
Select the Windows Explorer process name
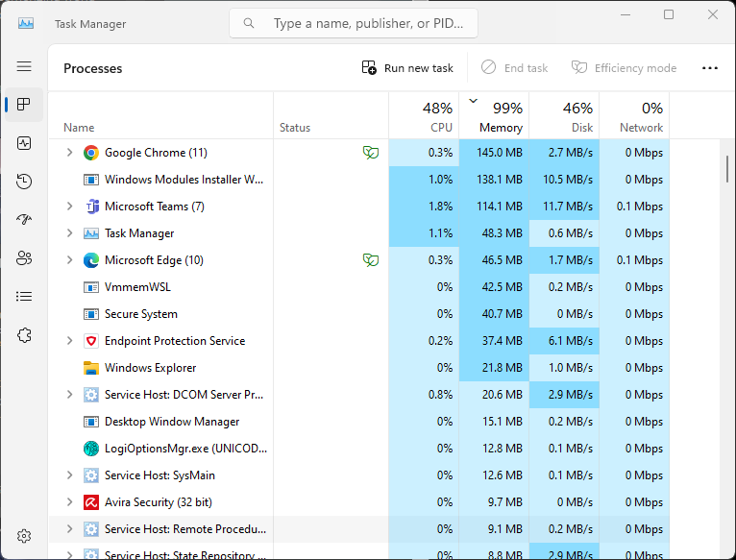point(150,368)
